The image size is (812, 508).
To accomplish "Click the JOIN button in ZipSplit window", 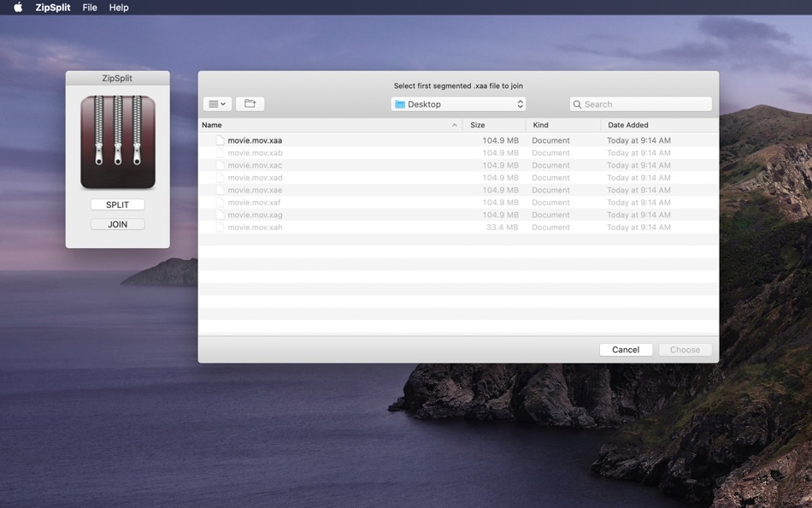I will [x=118, y=224].
